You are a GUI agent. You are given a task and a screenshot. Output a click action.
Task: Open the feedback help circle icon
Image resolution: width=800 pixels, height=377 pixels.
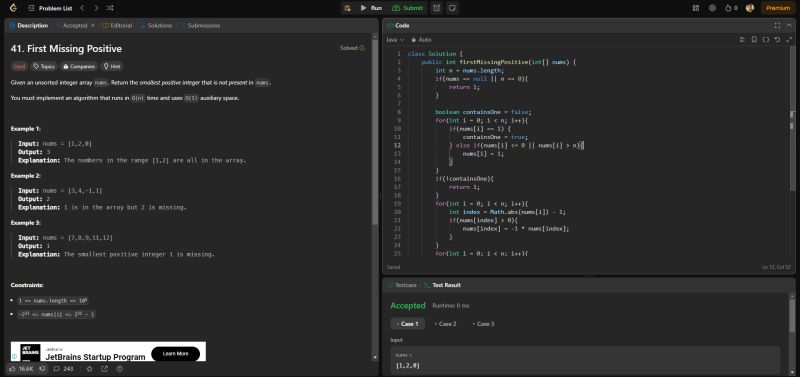click(x=119, y=368)
